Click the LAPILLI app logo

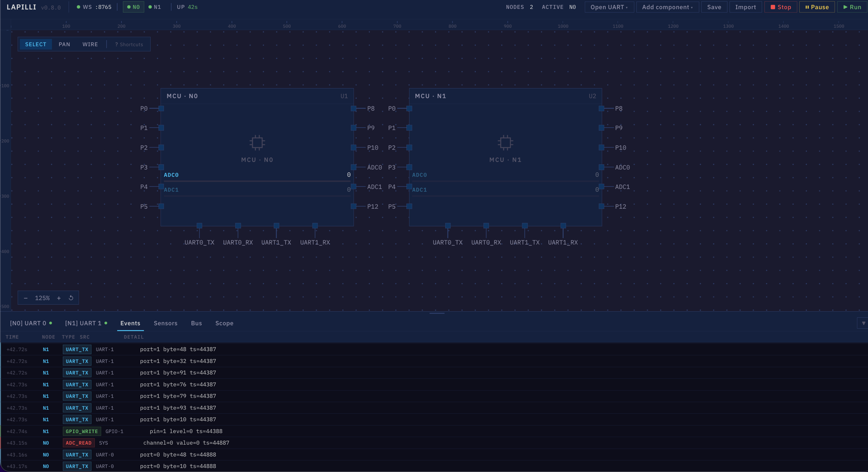click(22, 7)
